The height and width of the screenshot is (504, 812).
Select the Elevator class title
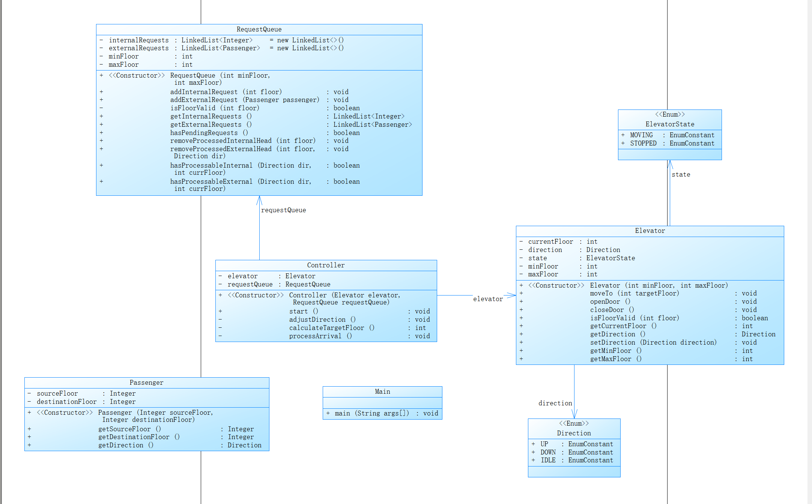(x=650, y=231)
